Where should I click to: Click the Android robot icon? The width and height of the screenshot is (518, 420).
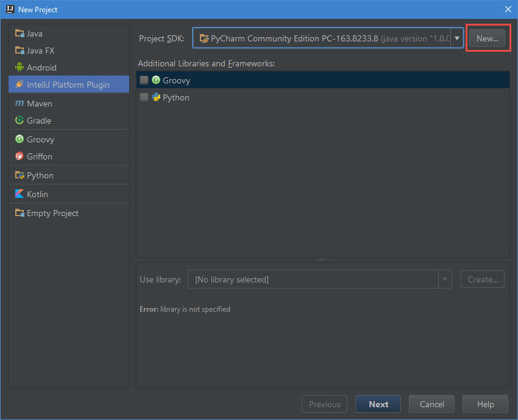[x=20, y=68]
